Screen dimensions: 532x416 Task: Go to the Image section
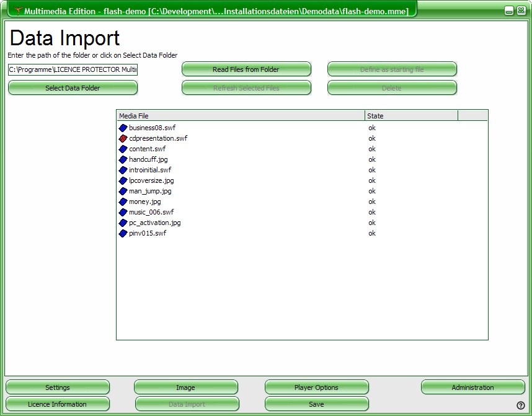click(185, 387)
